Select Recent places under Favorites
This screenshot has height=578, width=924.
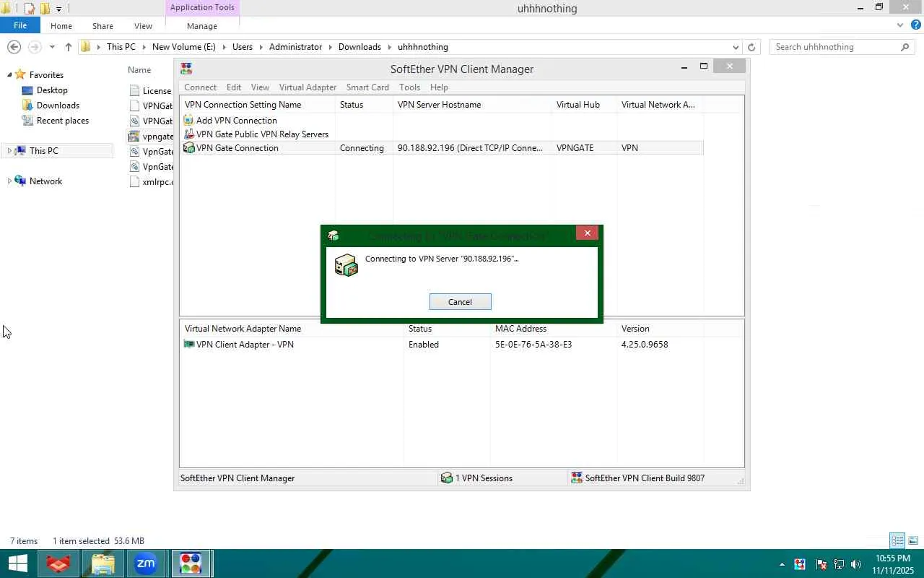(x=63, y=121)
